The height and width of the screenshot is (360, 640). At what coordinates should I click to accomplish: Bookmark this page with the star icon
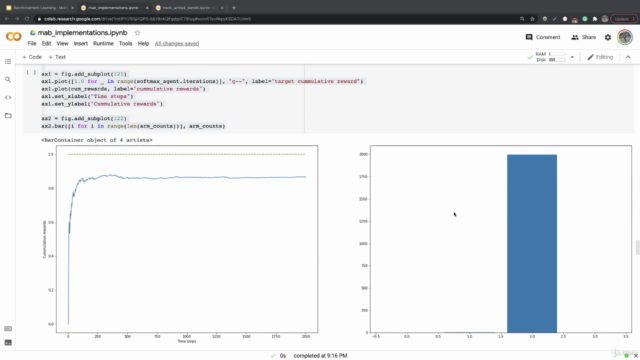click(x=532, y=19)
